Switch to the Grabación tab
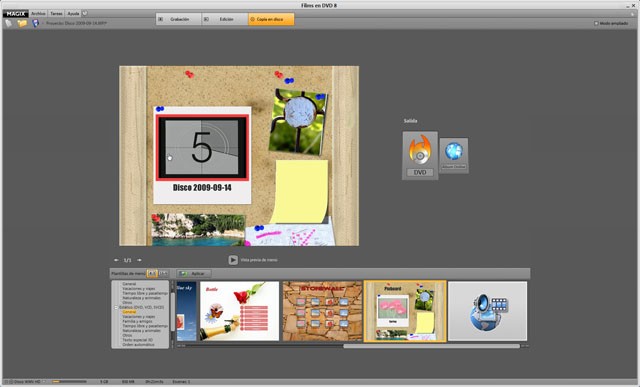 pyautogui.click(x=179, y=19)
